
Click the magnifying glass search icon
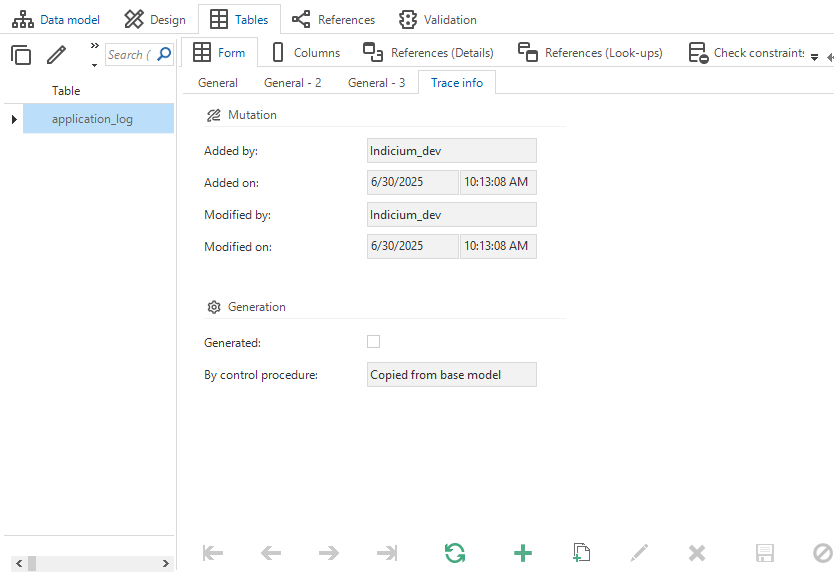165,54
